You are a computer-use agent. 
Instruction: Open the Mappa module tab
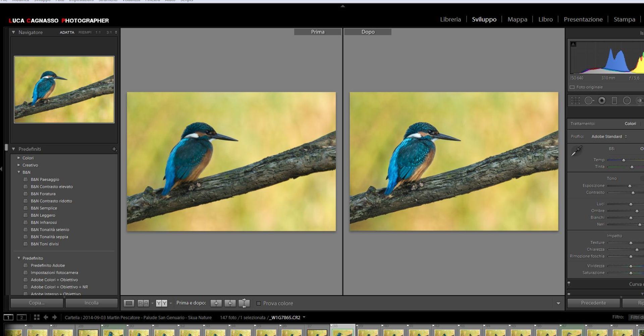pos(517,19)
